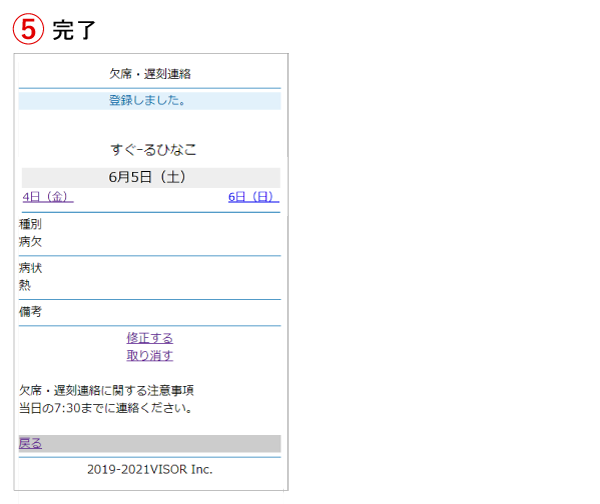The image size is (600, 504).
Task: Click the 欠席・遅刻連絡 page title
Action: pyautogui.click(x=150, y=74)
